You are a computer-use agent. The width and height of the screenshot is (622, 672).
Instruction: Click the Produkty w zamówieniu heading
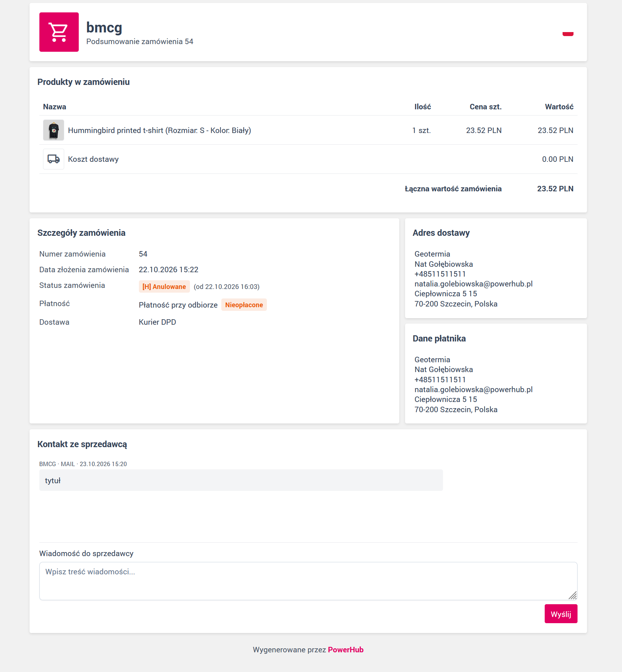point(83,82)
